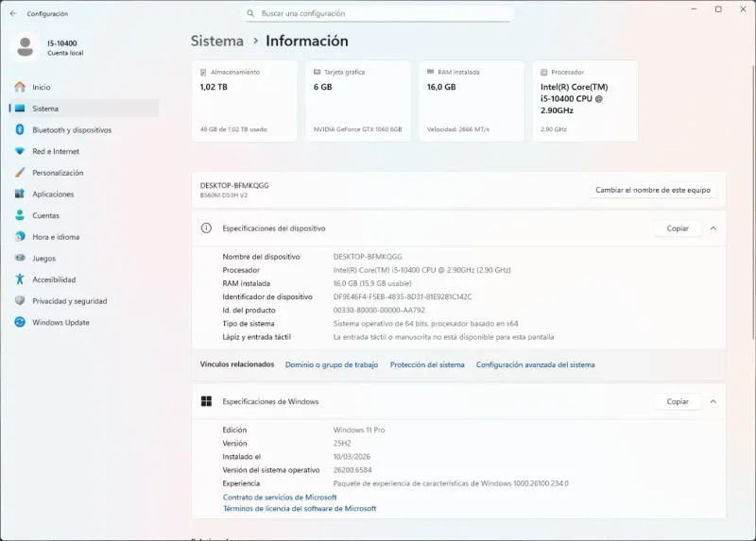Click the 25H2 version value
The image size is (756, 541).
[342, 443]
